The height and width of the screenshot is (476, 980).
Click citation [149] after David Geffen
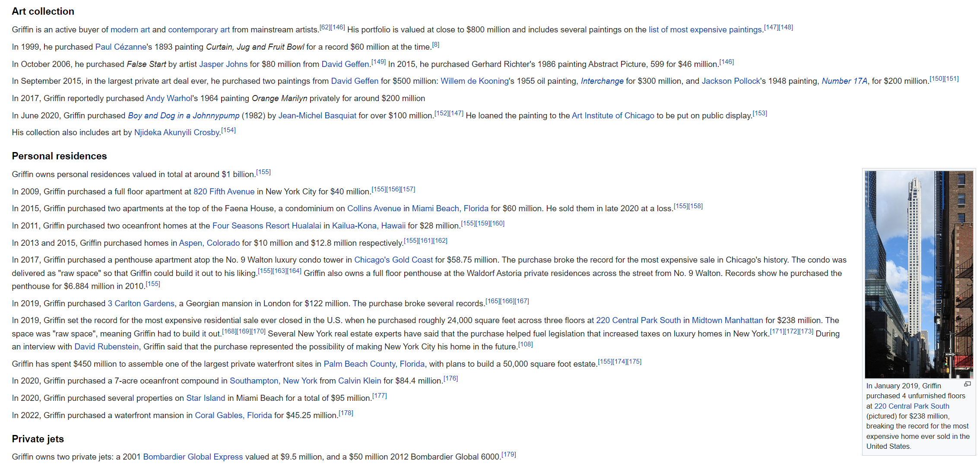tap(378, 62)
